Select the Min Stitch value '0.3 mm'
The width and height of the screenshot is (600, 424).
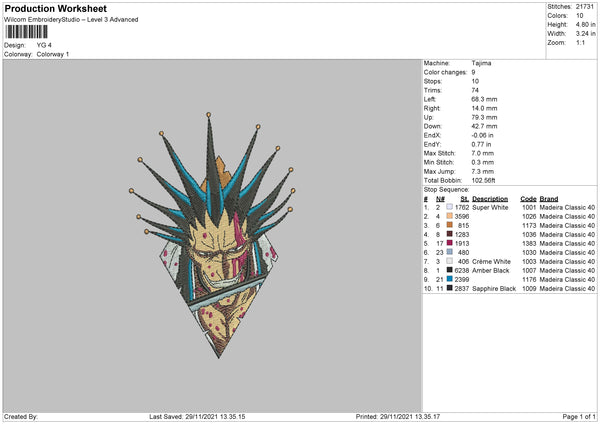tap(483, 162)
